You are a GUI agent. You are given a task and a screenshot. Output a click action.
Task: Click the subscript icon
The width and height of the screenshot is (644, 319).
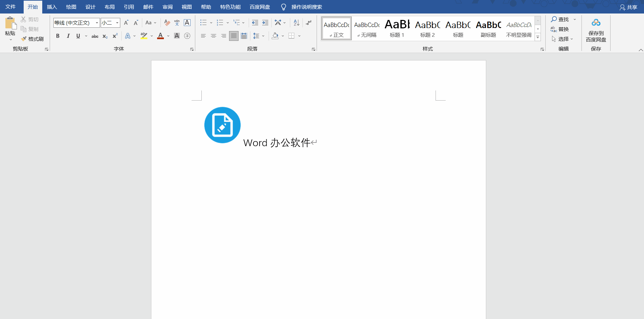click(x=105, y=36)
